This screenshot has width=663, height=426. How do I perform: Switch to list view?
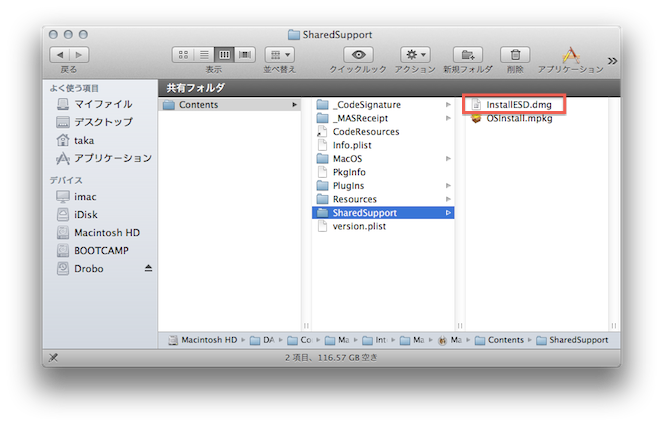[204, 55]
